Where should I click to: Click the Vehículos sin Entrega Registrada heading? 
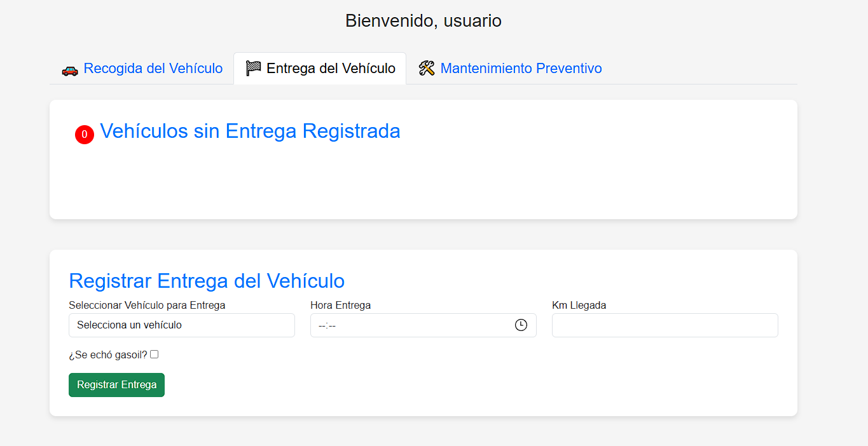[x=250, y=132]
